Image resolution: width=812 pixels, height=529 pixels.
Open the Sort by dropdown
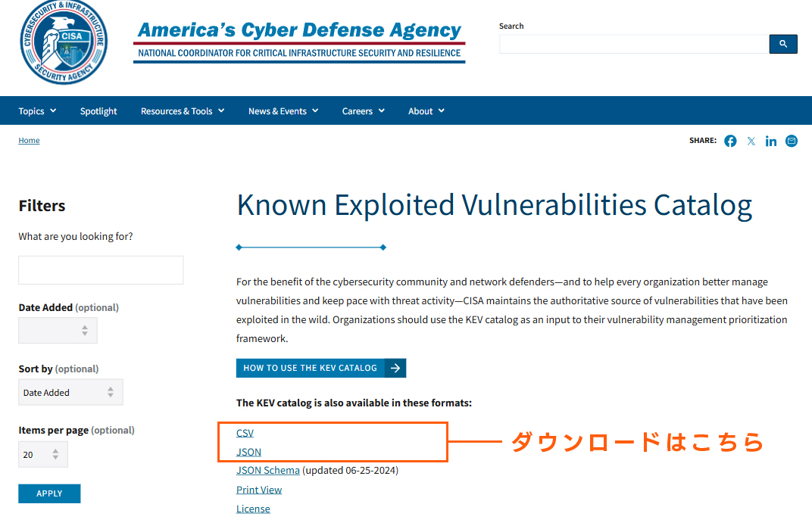tap(70, 392)
